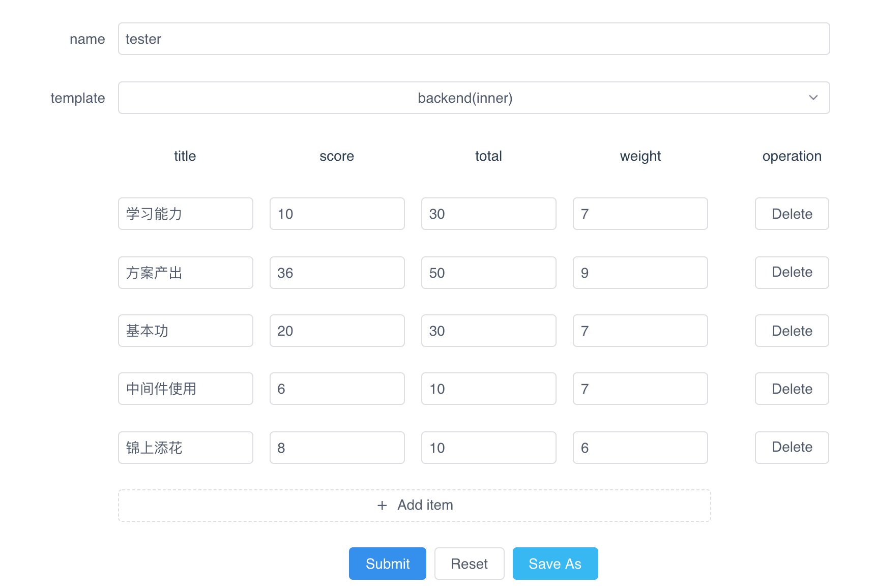The width and height of the screenshot is (876, 588).
Task: Delete the 学习能力 row
Action: click(792, 214)
